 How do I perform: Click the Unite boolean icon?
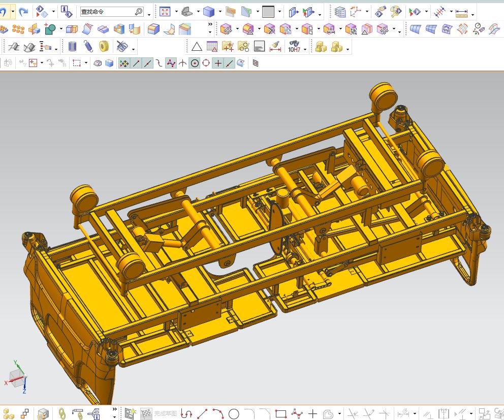click(x=50, y=29)
